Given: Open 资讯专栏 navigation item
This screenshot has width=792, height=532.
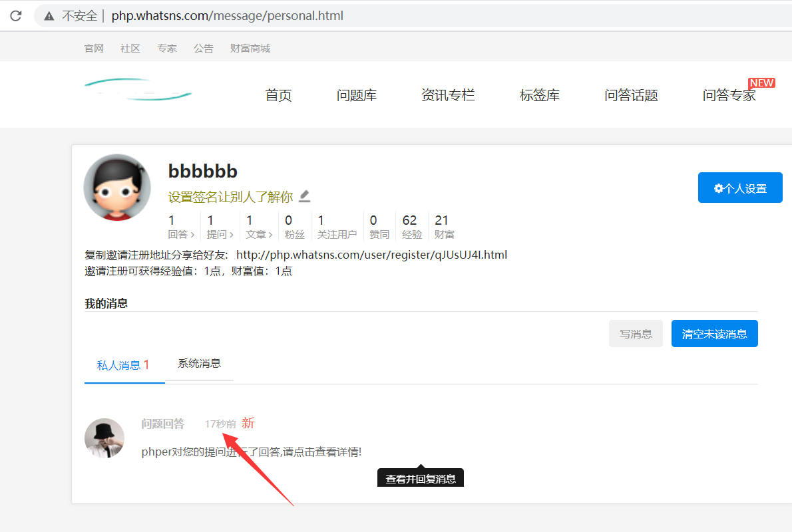Looking at the screenshot, I should [448, 95].
